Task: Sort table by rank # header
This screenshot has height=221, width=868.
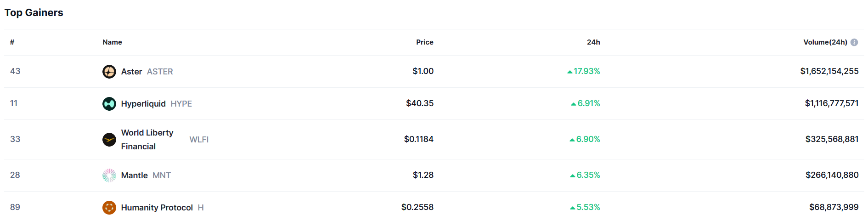Action: coord(12,42)
